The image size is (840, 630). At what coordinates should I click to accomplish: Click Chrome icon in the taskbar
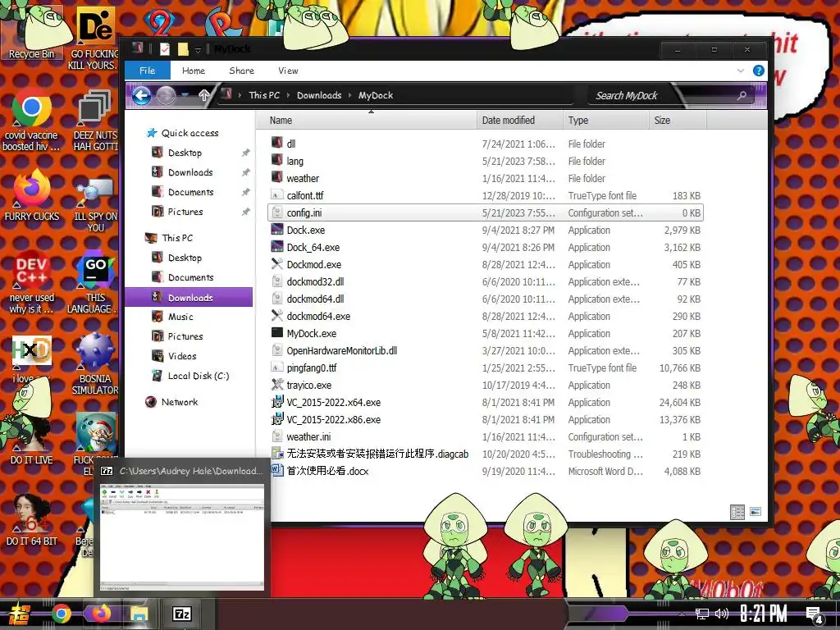(x=61, y=614)
